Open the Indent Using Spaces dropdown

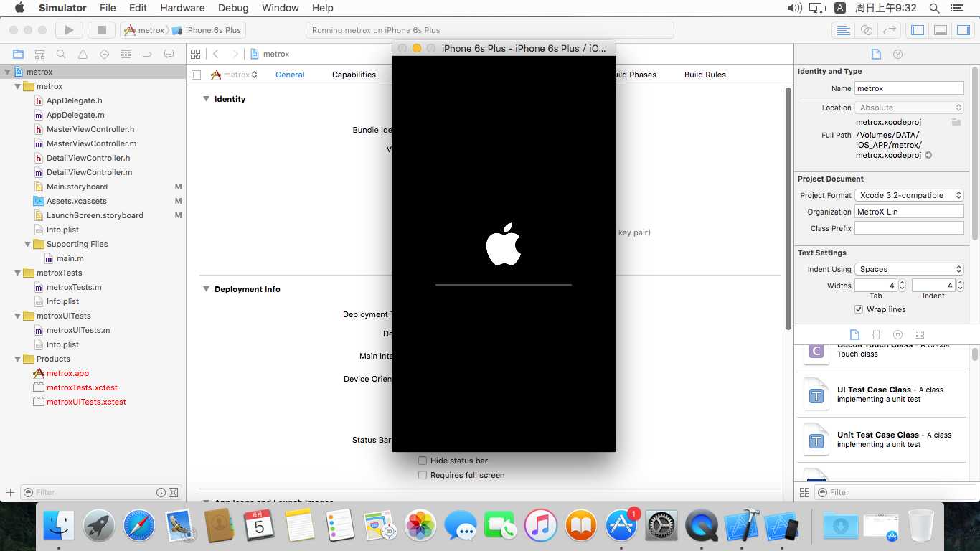909,269
